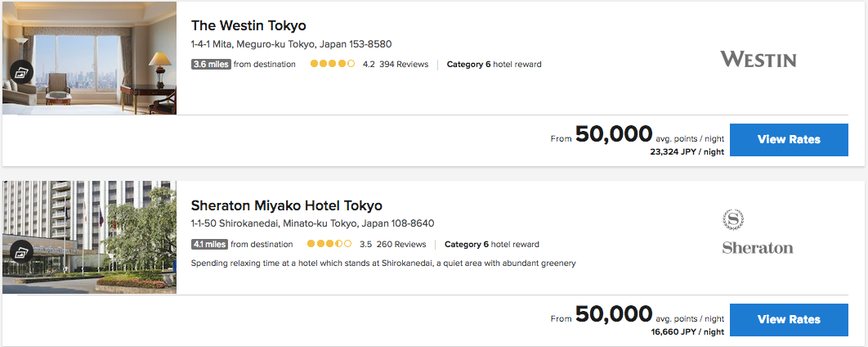Open The Westin Tokyo hotel title link
The image size is (868, 347).
(x=248, y=25)
